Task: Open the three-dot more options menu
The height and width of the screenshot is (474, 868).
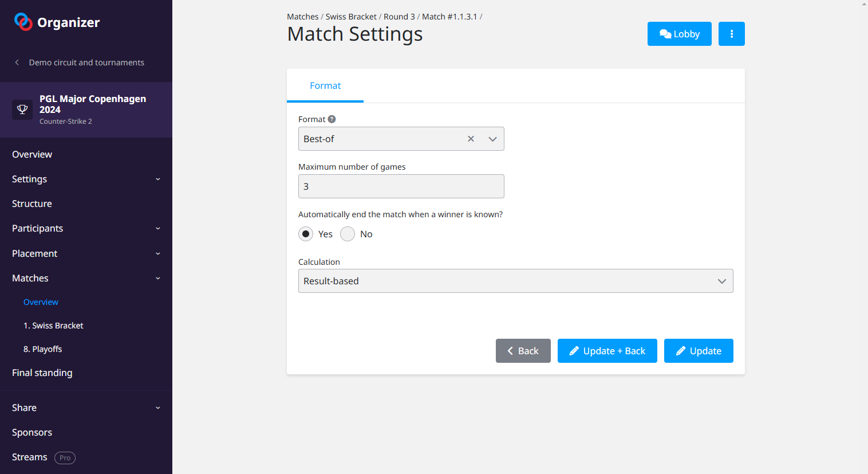Action: [x=731, y=34]
